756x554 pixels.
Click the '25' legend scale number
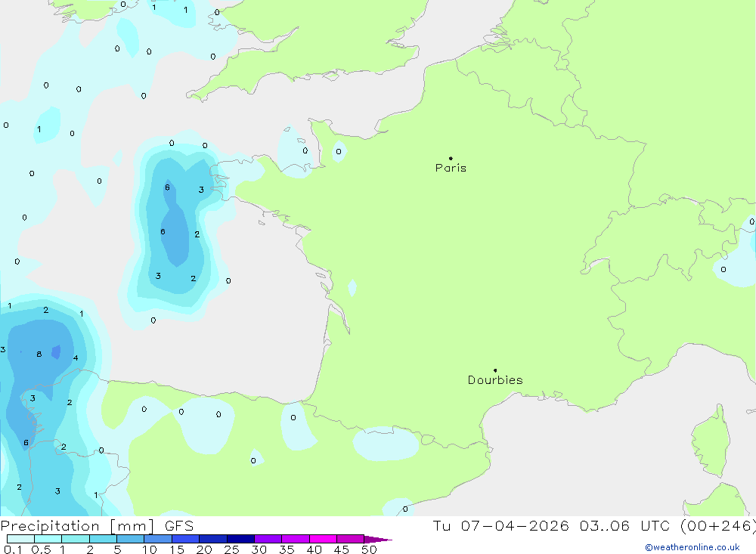(x=231, y=549)
